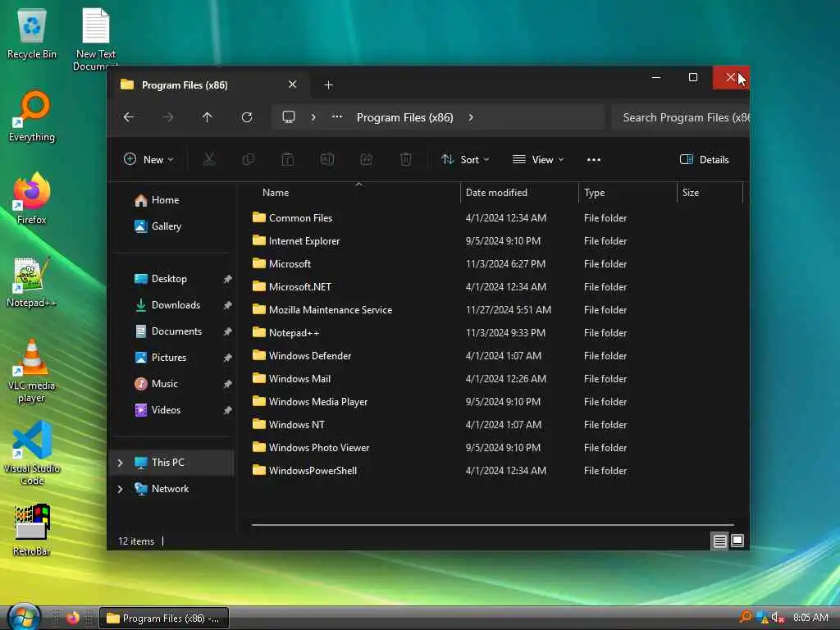The image size is (840, 630).
Task: Click the Share icon in toolbar
Action: pyautogui.click(x=367, y=159)
